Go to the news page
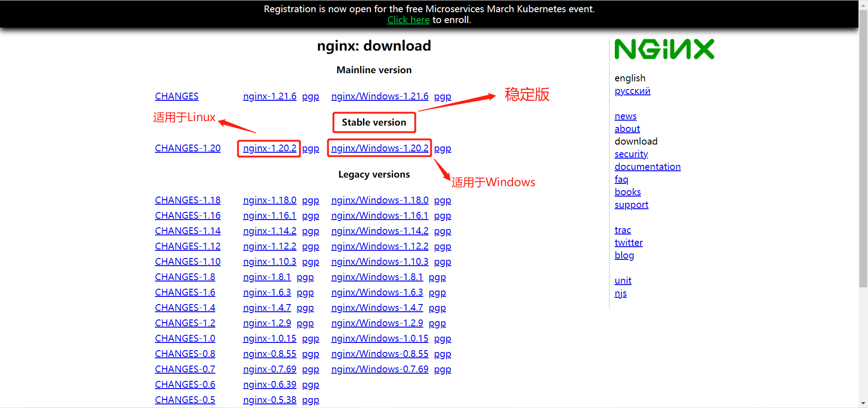 625,116
